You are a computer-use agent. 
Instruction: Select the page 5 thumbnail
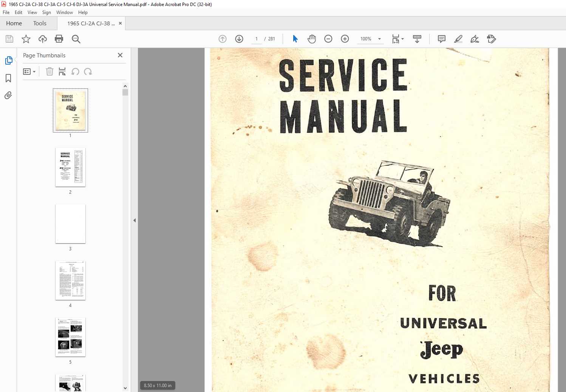pos(70,337)
